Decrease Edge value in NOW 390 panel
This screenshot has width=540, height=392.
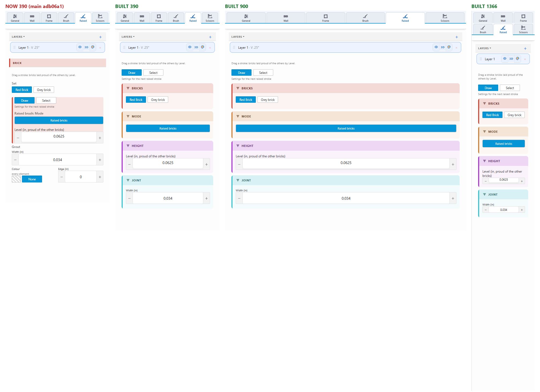[62, 177]
